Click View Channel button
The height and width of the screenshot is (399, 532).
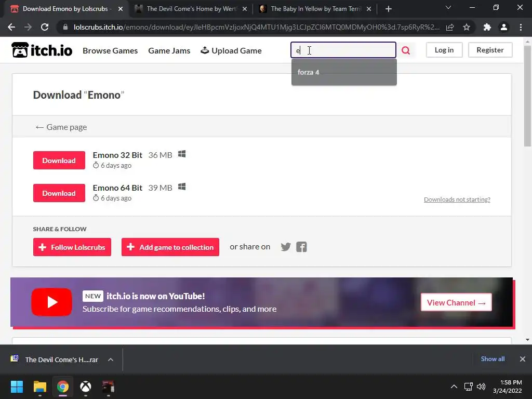456,302
